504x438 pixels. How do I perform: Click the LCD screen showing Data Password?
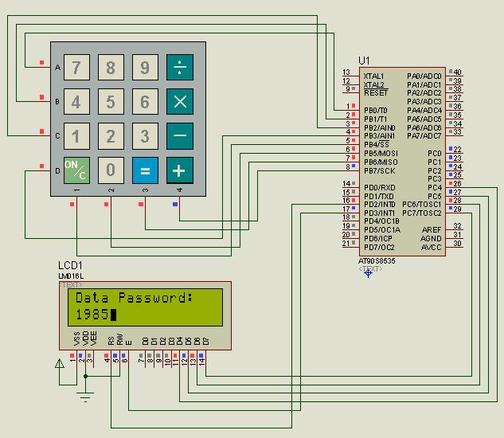pyautogui.click(x=145, y=307)
